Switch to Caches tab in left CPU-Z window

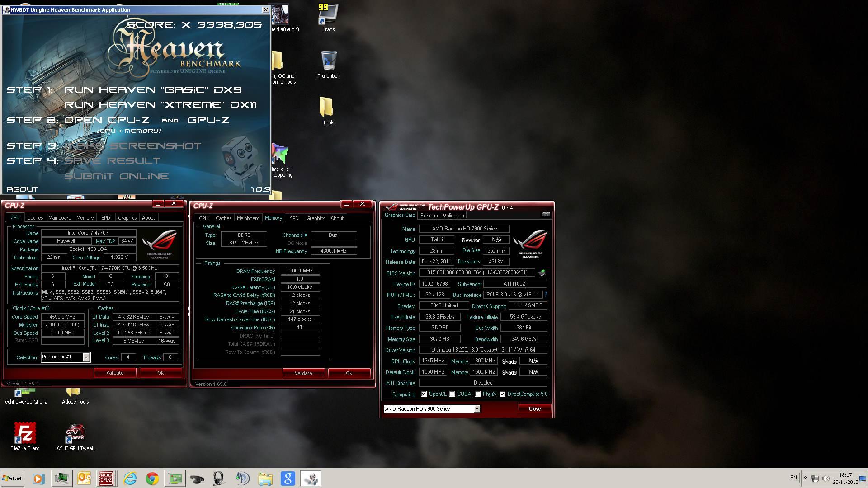click(x=35, y=218)
